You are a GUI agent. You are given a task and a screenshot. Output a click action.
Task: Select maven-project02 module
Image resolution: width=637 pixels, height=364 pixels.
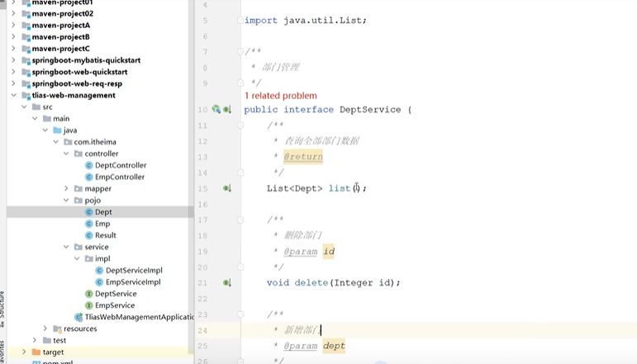(63, 14)
